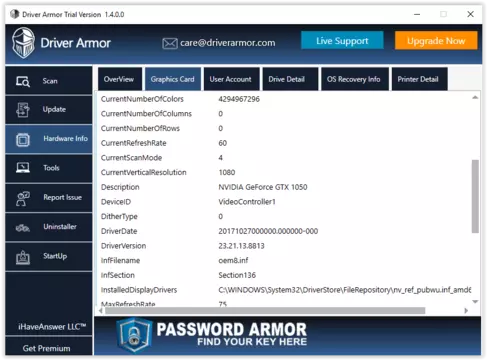The height and width of the screenshot is (360, 487).
Task: Click the email envelope icon in header
Action: coord(170,43)
